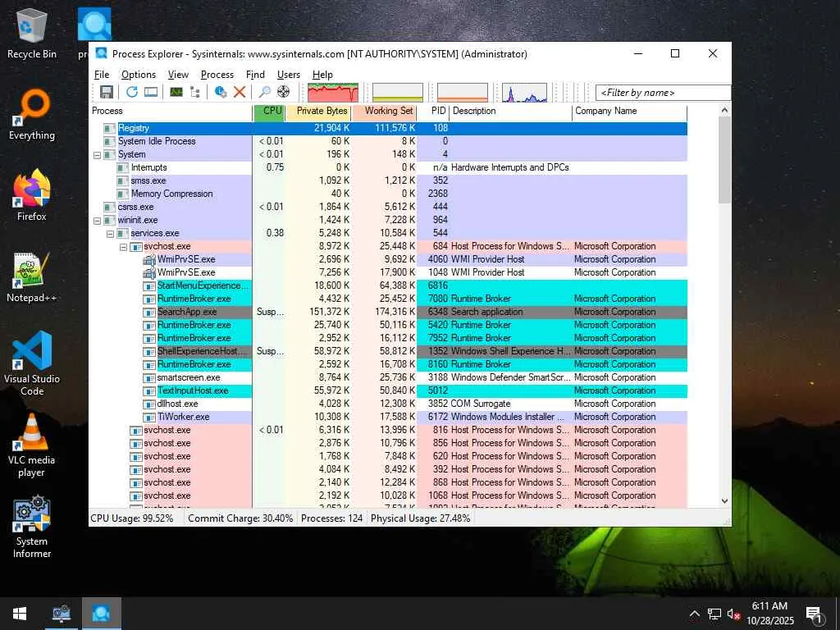Screen dimensions: 840x630
Task: Open the Find menu
Action: (255, 75)
